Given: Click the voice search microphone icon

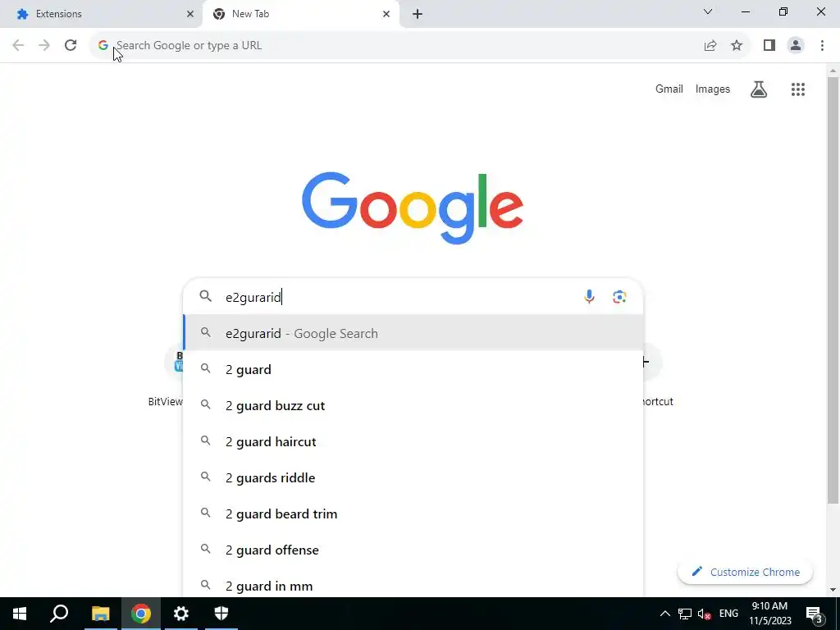Looking at the screenshot, I should [x=589, y=297].
